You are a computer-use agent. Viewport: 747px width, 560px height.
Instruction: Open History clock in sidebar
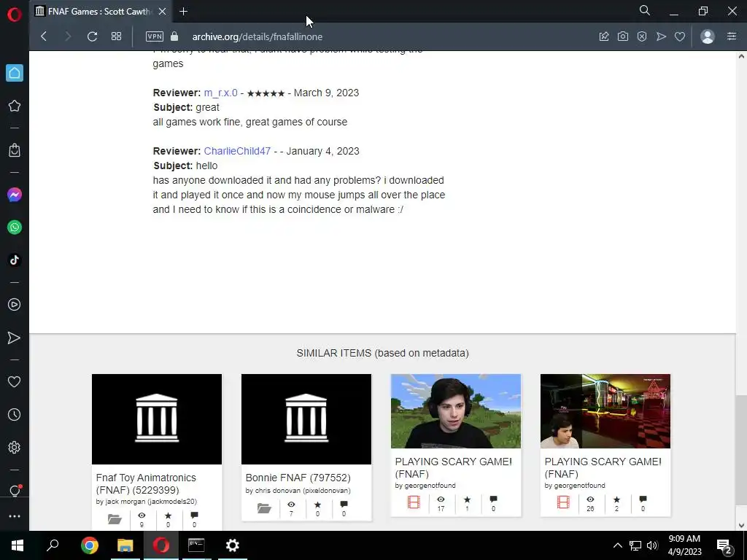coord(15,414)
